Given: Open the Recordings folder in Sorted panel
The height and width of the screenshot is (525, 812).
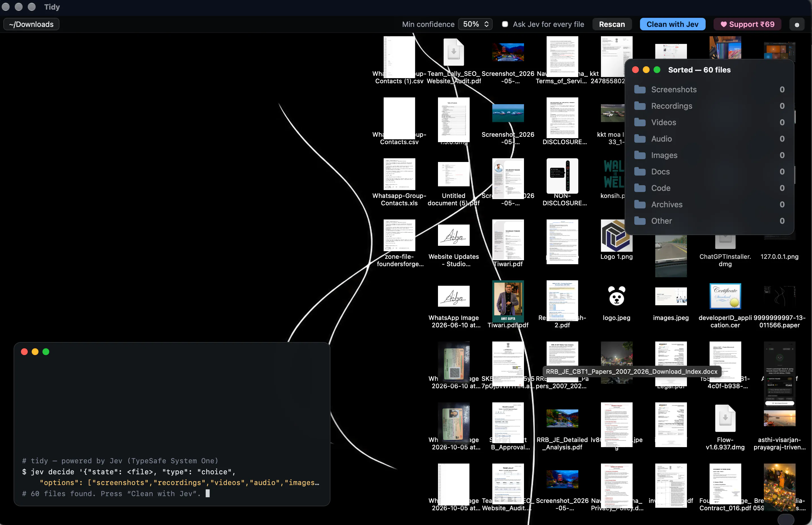Looking at the screenshot, I should (x=710, y=106).
